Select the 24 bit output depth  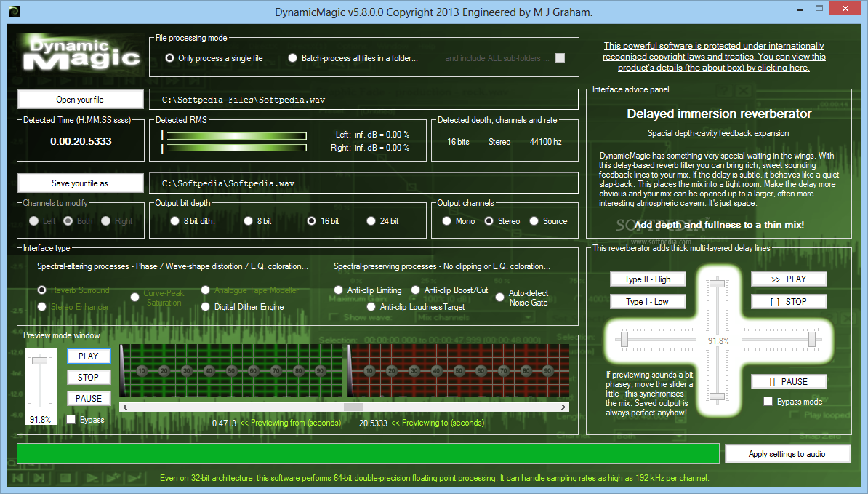[x=382, y=221]
